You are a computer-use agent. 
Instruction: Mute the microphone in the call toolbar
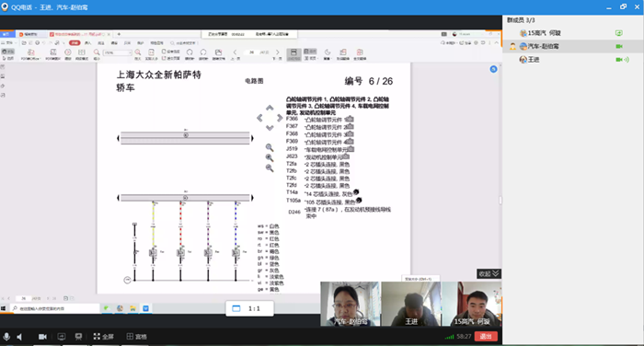coord(6,337)
